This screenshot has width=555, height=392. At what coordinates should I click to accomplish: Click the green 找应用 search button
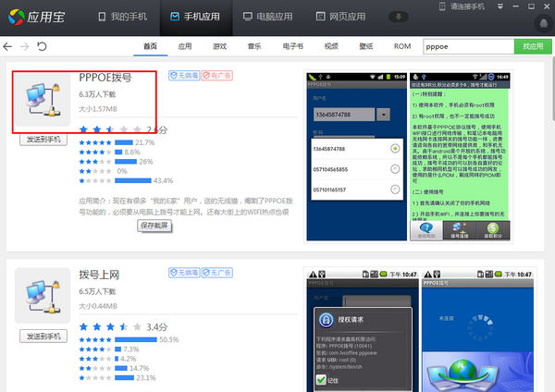pos(533,46)
